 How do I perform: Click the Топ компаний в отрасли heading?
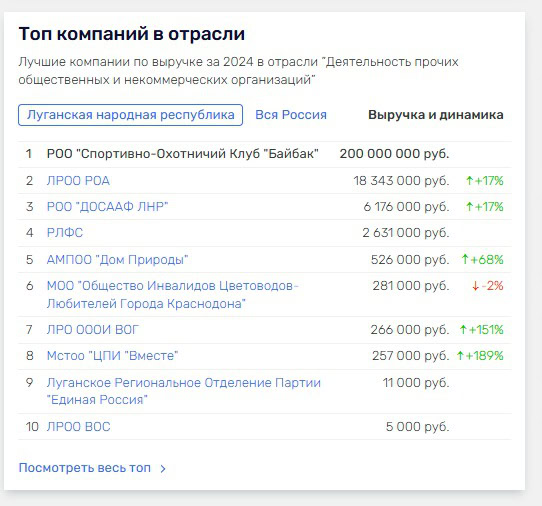pyautogui.click(x=132, y=34)
